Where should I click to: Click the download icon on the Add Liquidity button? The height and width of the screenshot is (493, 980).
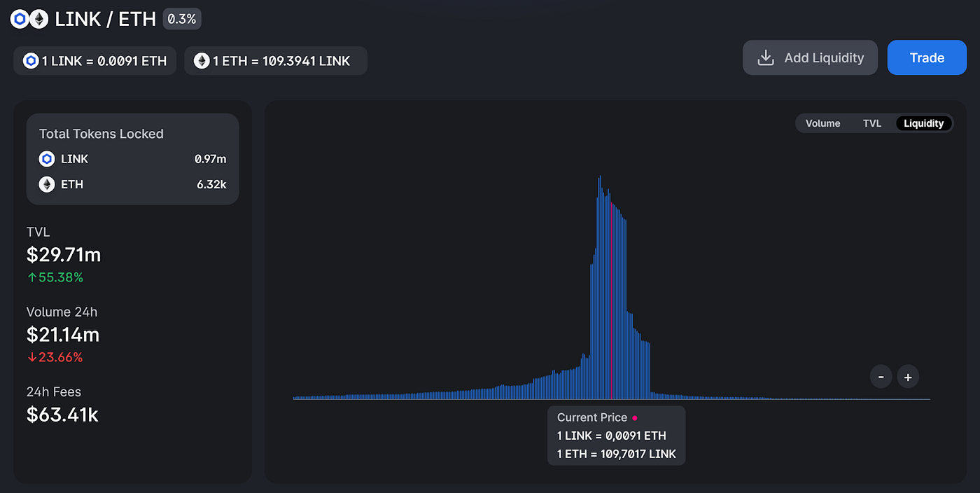tap(766, 57)
